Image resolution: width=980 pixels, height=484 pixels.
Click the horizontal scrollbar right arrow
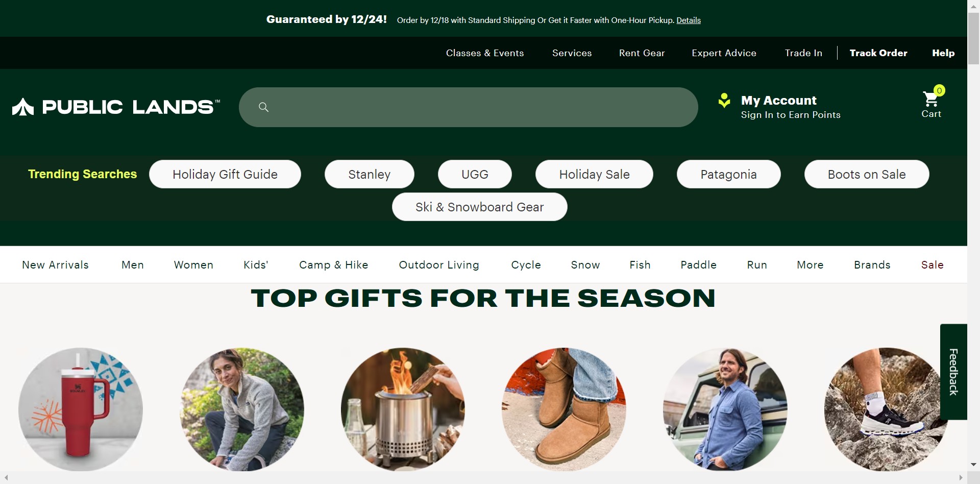tap(961, 478)
